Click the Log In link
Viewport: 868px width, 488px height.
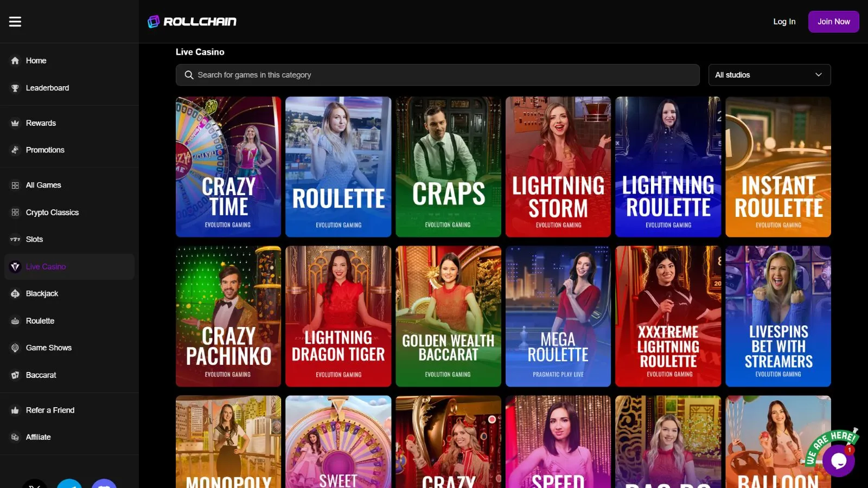pos(784,22)
